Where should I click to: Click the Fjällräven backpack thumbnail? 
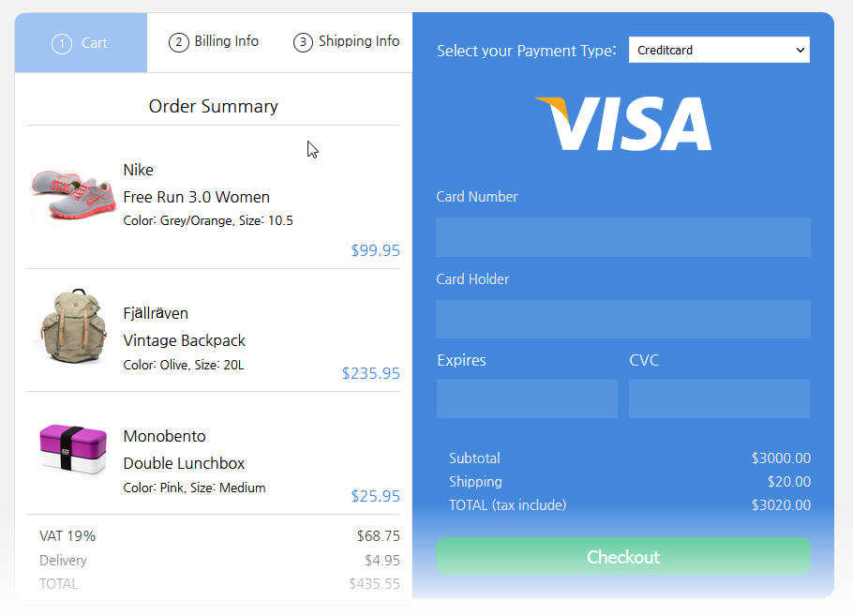(73, 326)
